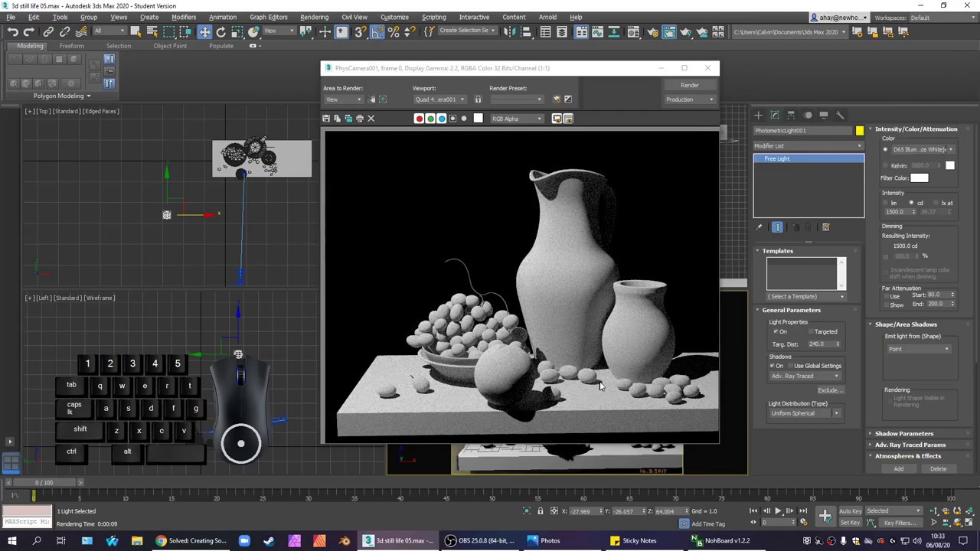Open the Modifiers menu
The height and width of the screenshot is (551, 980).
[183, 17]
